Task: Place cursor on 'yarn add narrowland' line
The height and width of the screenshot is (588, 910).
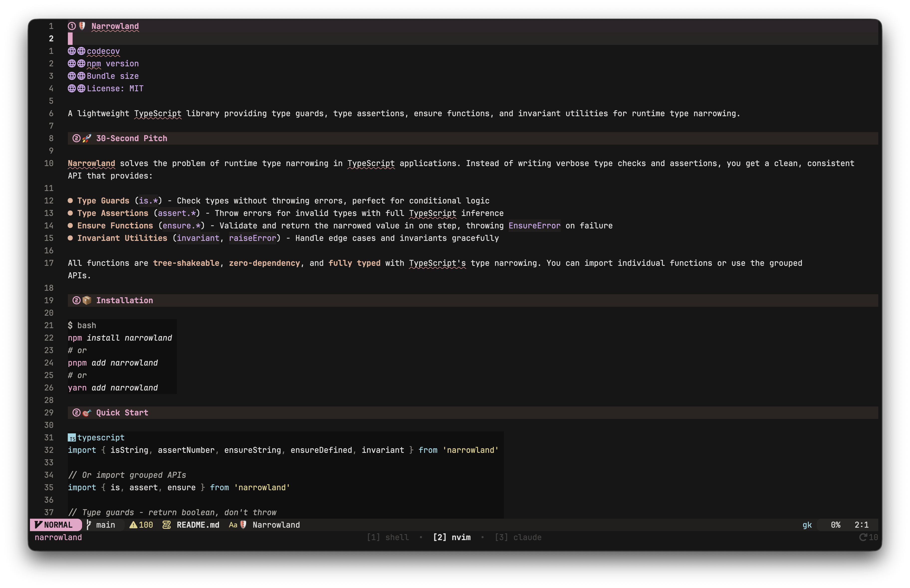Action: click(x=113, y=388)
